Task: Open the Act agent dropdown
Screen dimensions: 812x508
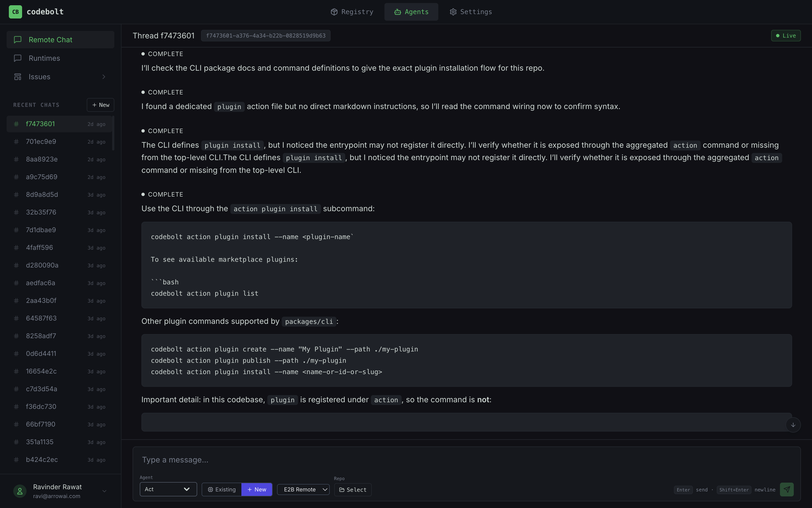Action: (x=168, y=489)
